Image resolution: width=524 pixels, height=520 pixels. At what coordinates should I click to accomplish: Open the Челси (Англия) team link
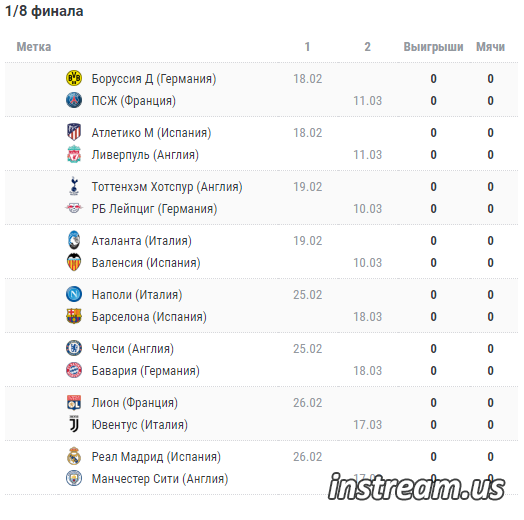(133, 349)
